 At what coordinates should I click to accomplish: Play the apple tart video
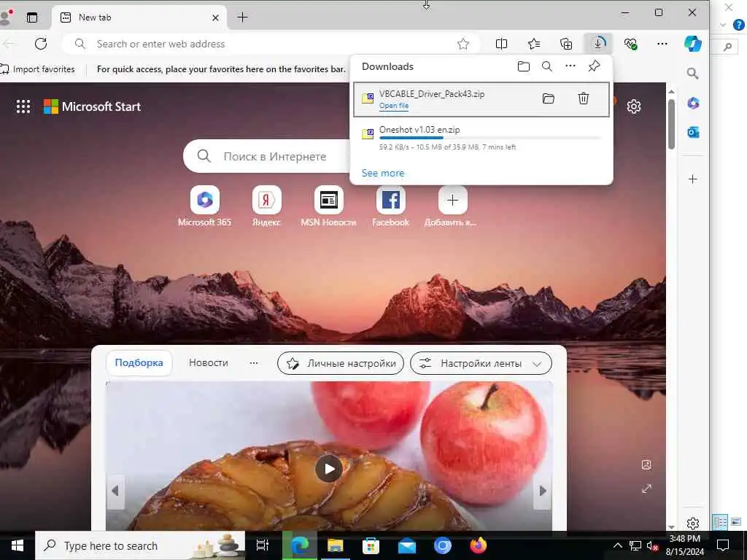tap(329, 469)
